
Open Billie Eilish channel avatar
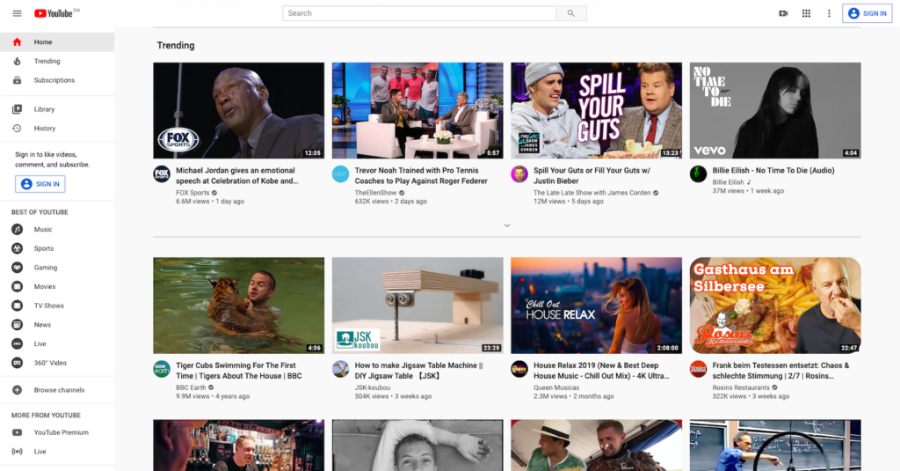(698, 174)
